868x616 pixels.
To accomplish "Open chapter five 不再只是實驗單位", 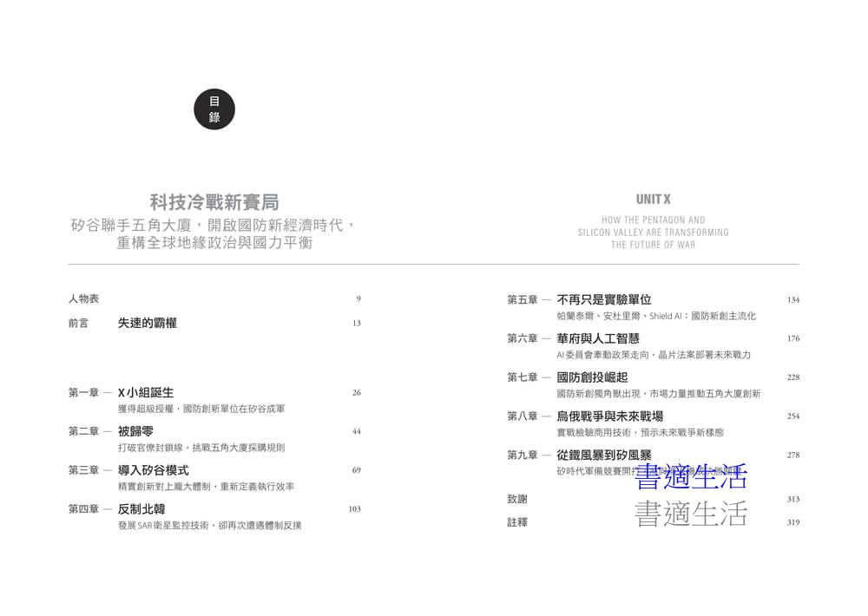I will (x=604, y=299).
